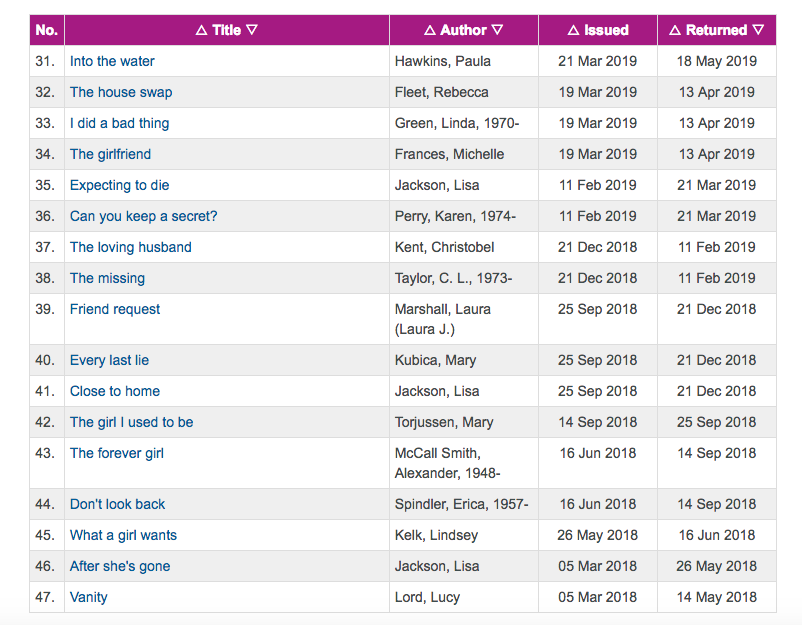Screen dimensions: 802x625
Task: Sort Author ascending using up triangle
Action: (x=430, y=30)
